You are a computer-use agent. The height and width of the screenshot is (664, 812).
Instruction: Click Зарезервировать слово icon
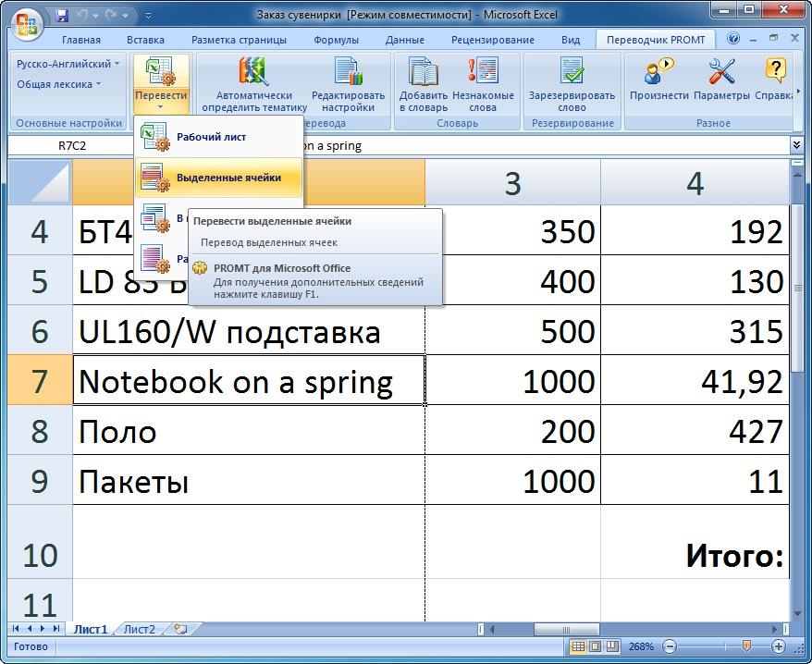pos(572,71)
